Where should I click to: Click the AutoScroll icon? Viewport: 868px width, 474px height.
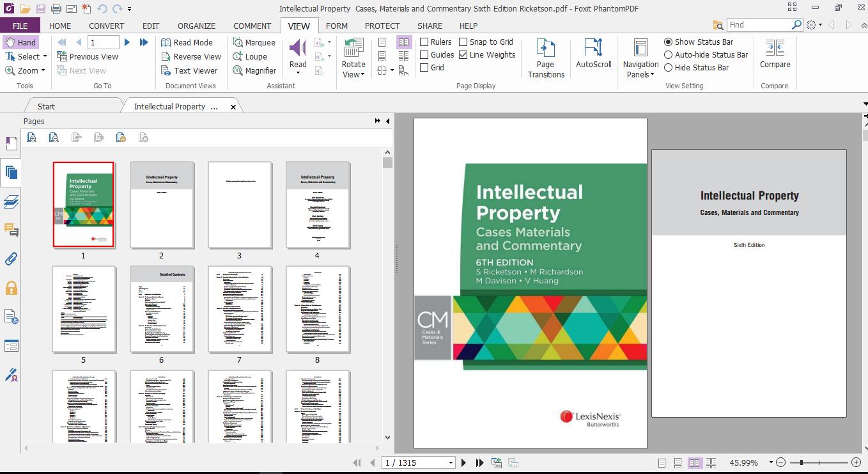pyautogui.click(x=594, y=53)
